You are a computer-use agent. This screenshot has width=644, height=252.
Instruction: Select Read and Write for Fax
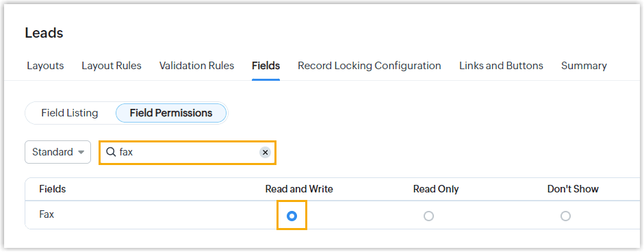[292, 216]
